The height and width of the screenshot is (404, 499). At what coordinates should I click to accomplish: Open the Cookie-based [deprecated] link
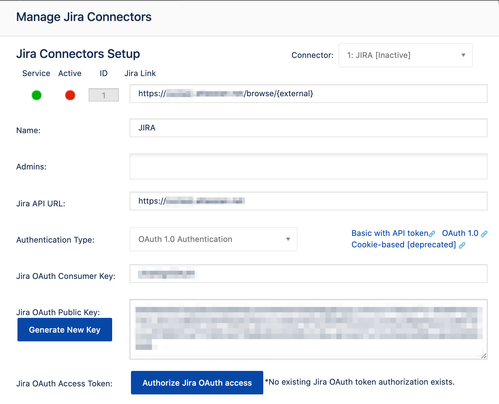click(404, 245)
